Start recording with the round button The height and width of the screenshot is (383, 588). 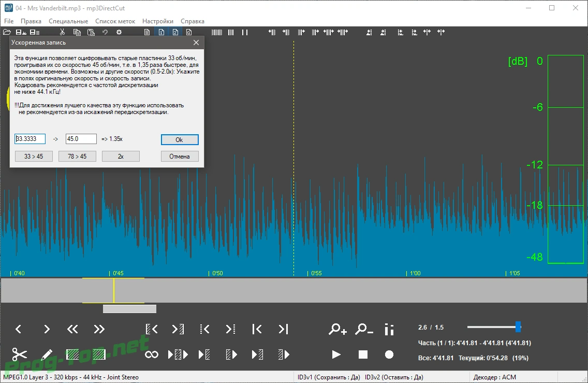coord(389,354)
